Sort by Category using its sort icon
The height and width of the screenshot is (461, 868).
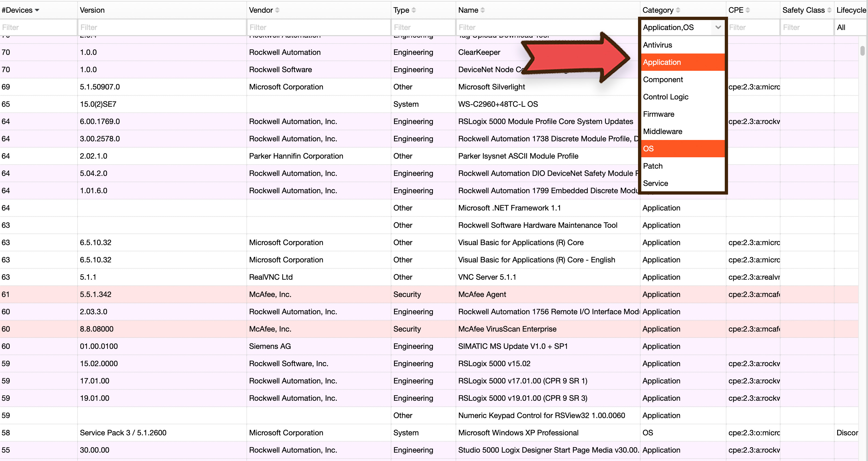pyautogui.click(x=678, y=10)
